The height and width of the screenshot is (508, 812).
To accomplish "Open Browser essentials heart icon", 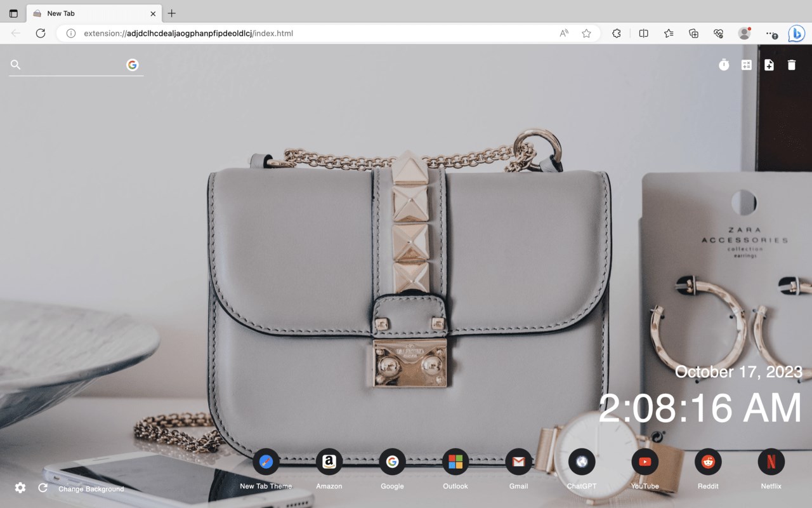I will pyautogui.click(x=719, y=34).
